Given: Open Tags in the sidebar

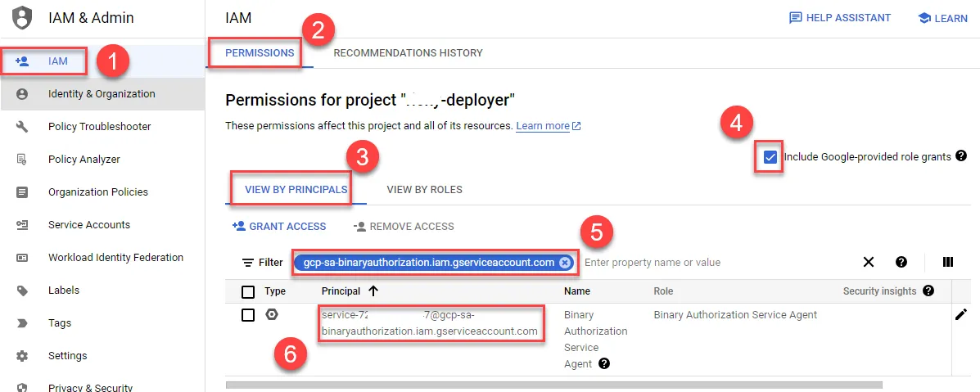Looking at the screenshot, I should point(102,323).
